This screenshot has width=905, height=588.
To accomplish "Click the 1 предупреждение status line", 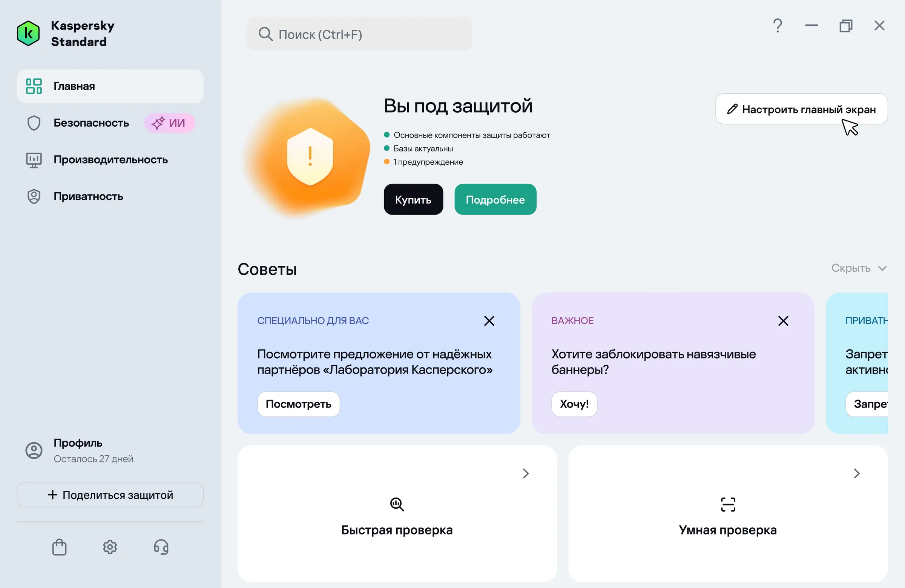I will point(423,162).
